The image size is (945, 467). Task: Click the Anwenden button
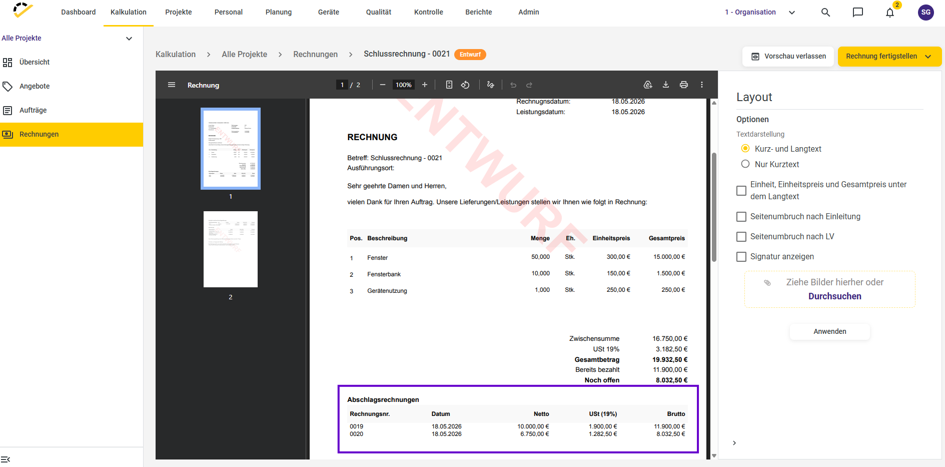pos(830,331)
